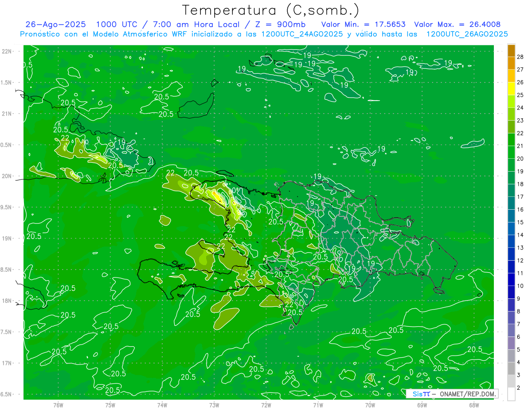
Task: Click legend value "26" on the color scale
Action: (x=521, y=82)
